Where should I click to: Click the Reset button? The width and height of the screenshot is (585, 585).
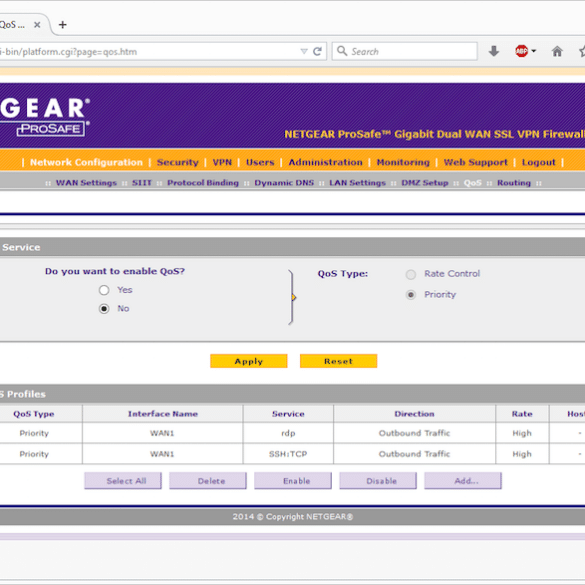pyautogui.click(x=338, y=361)
